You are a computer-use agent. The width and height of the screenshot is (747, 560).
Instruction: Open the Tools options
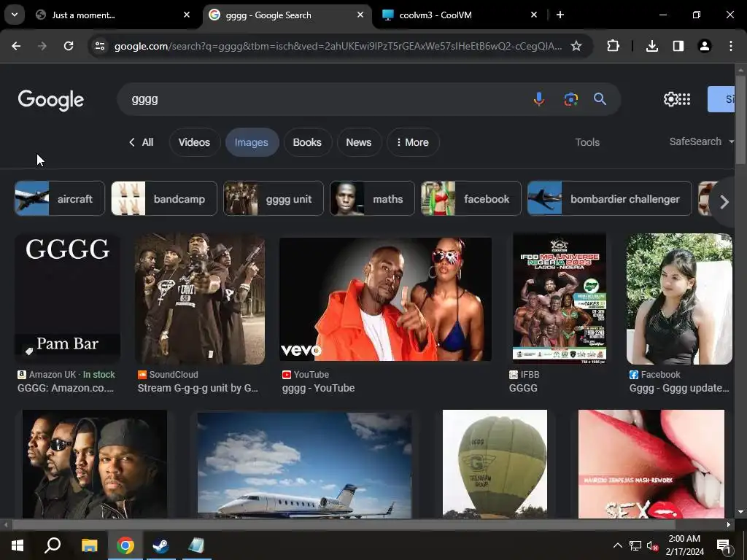(587, 142)
